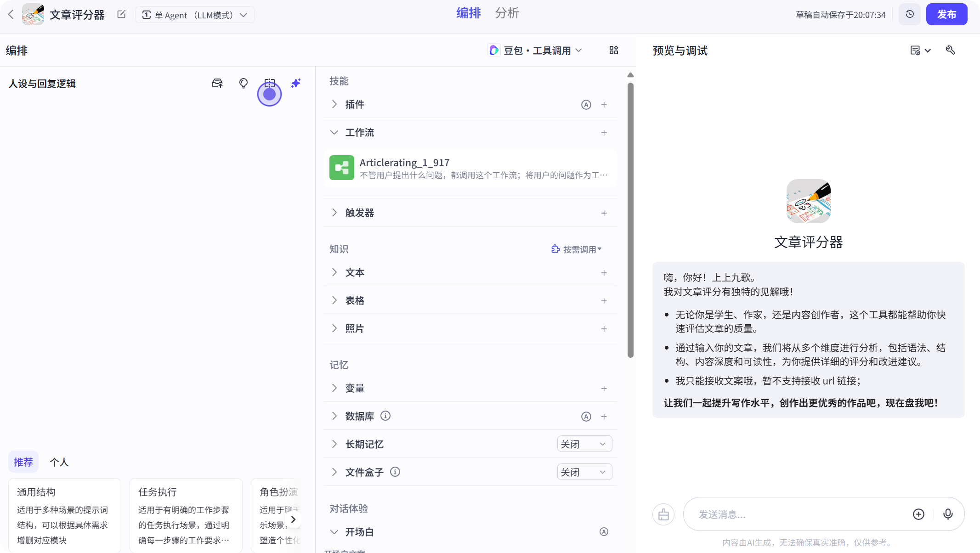980x553 pixels.
Task: Expand the 表格 section
Action: 334,300
